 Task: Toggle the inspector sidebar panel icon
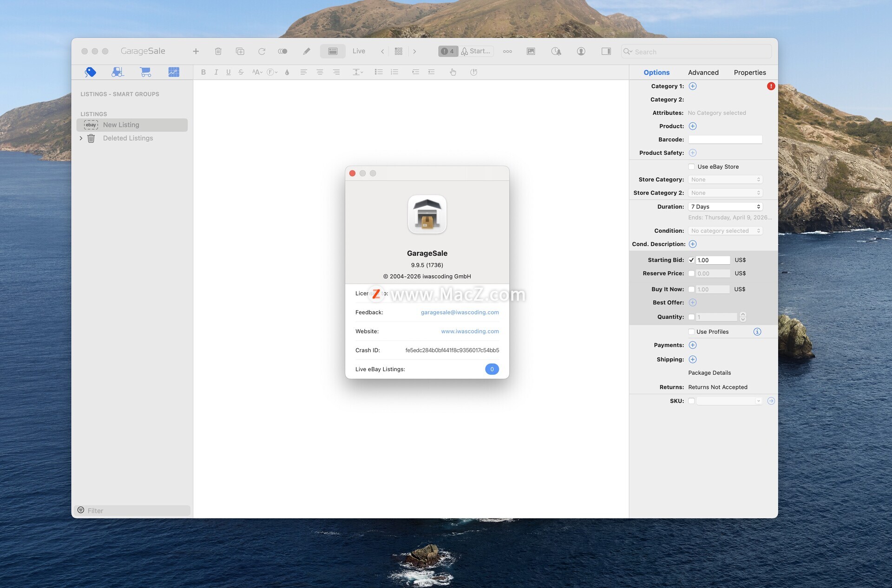[606, 51]
